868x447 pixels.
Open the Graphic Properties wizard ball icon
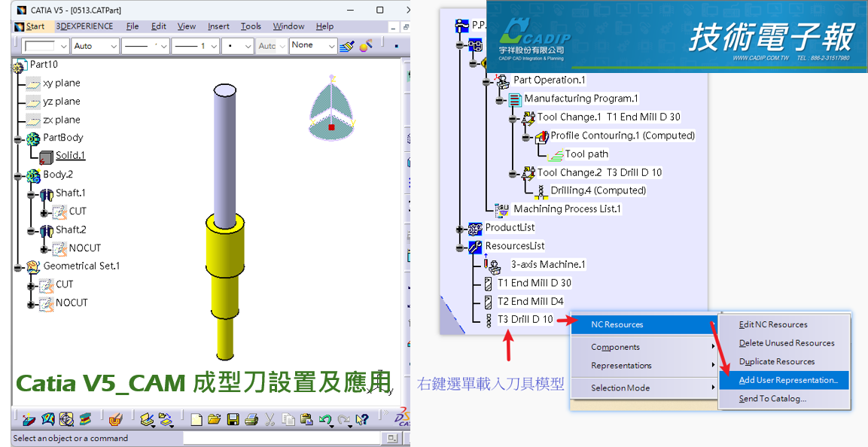365,46
